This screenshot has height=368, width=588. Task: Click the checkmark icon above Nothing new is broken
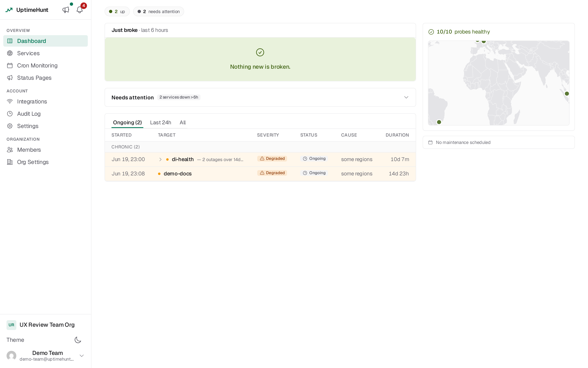click(260, 52)
